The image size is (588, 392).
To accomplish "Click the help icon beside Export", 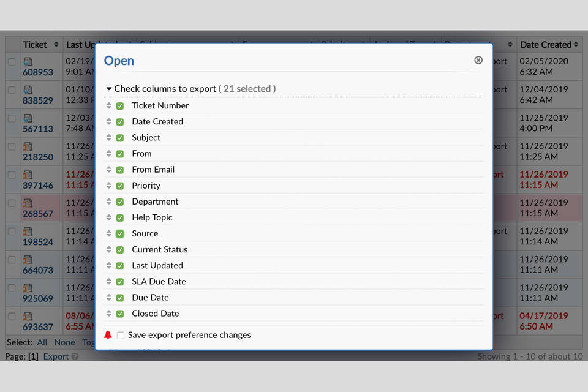I will [x=75, y=356].
